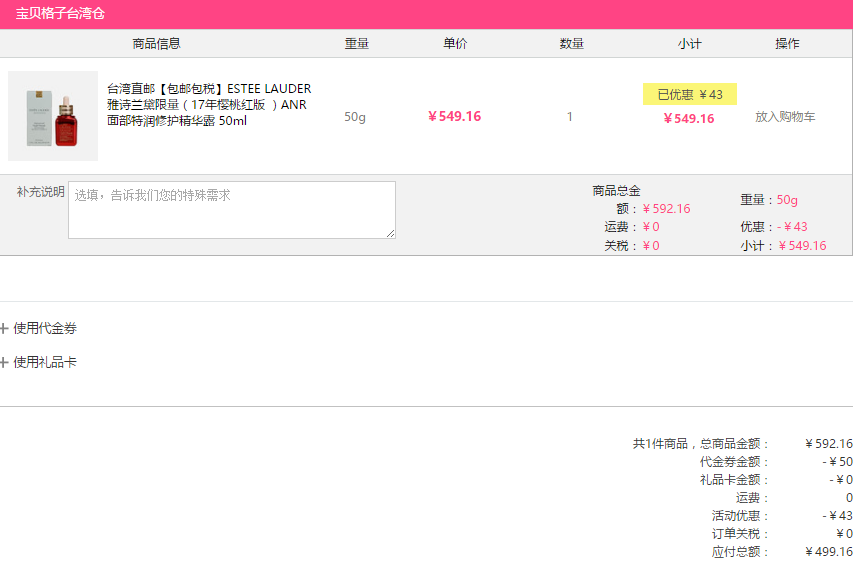Focus the 补充说明 special request text box

231,210
